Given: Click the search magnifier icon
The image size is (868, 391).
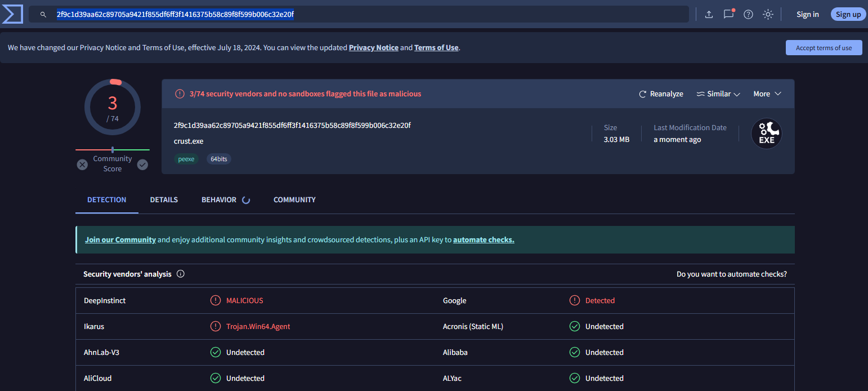Looking at the screenshot, I should click(43, 15).
